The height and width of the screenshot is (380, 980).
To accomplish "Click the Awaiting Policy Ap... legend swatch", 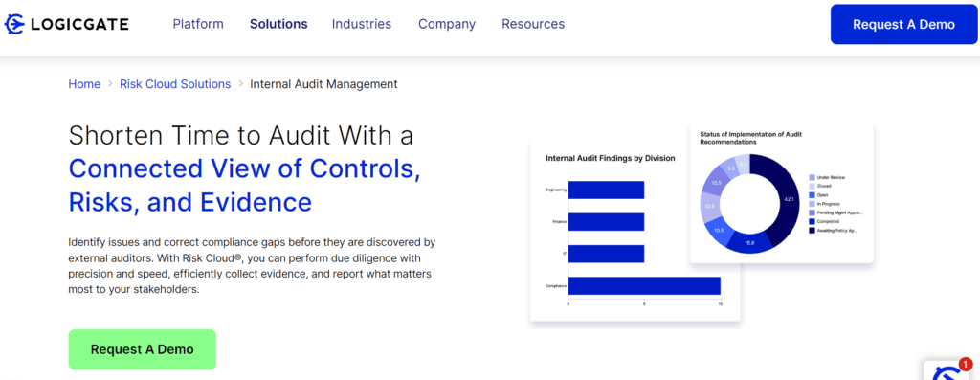I will [x=812, y=230].
